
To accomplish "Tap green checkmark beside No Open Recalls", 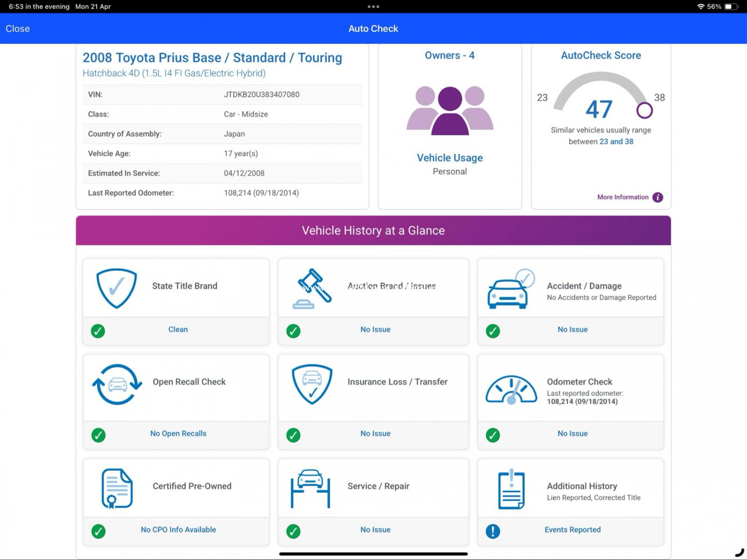I will pos(99,435).
